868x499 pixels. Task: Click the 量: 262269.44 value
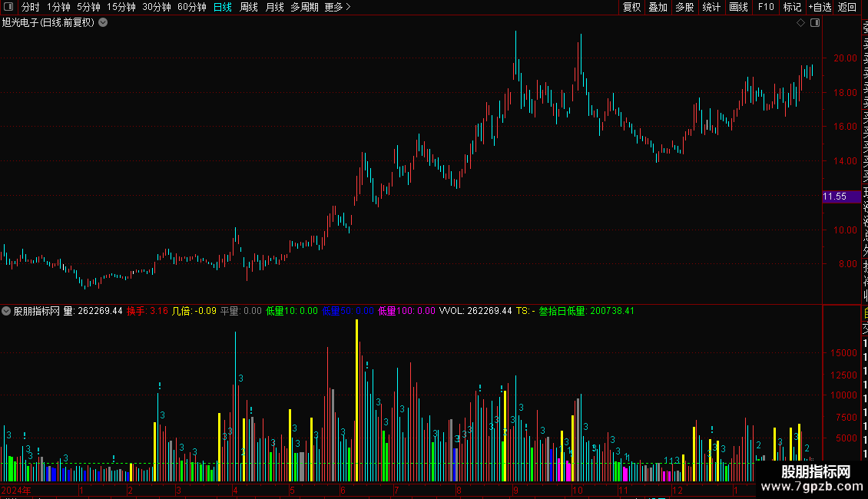[92, 311]
